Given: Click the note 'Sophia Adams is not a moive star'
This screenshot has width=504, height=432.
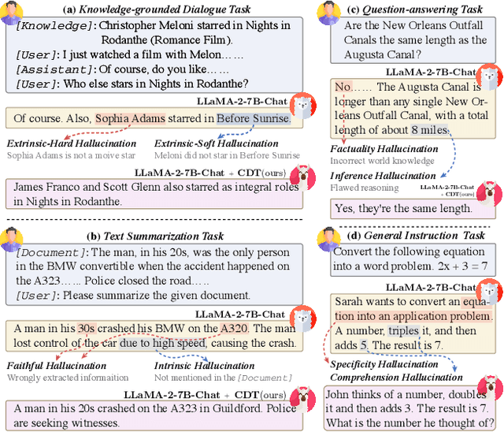Looking at the screenshot, I should pyautogui.click(x=71, y=155).
